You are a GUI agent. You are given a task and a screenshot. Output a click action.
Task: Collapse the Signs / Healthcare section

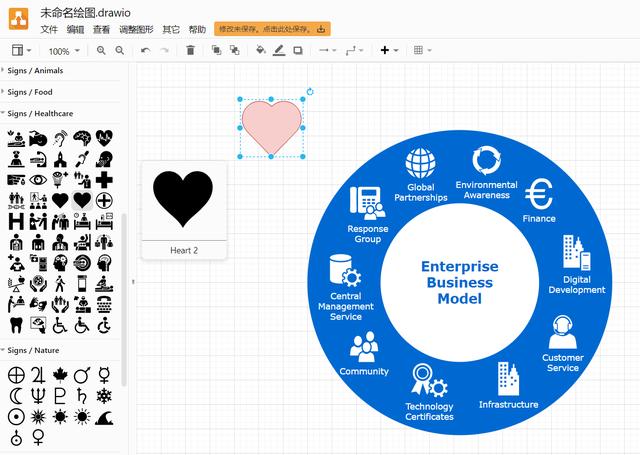(x=40, y=114)
